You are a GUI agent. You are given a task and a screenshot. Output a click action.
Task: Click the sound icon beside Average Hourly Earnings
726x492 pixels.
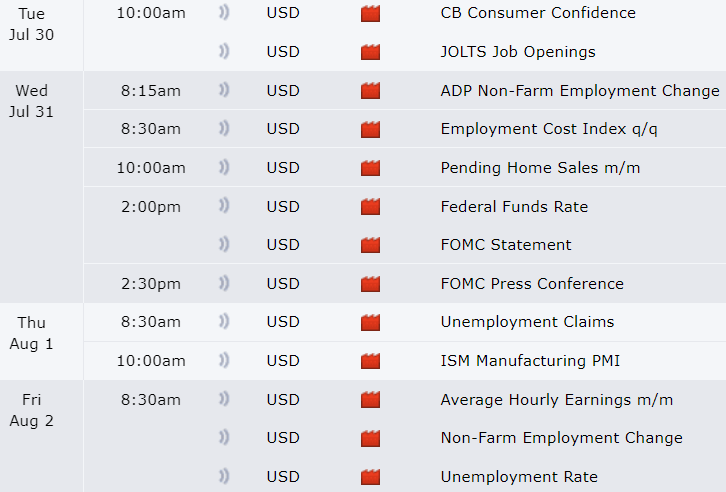pos(224,400)
